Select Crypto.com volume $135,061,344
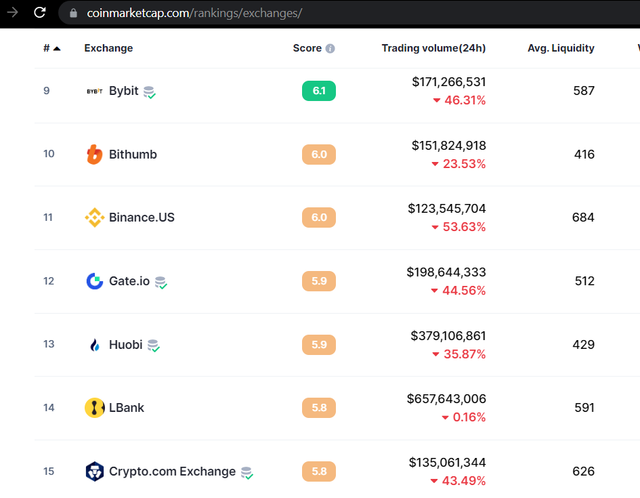Screen dimensions: 640x498 447,462
